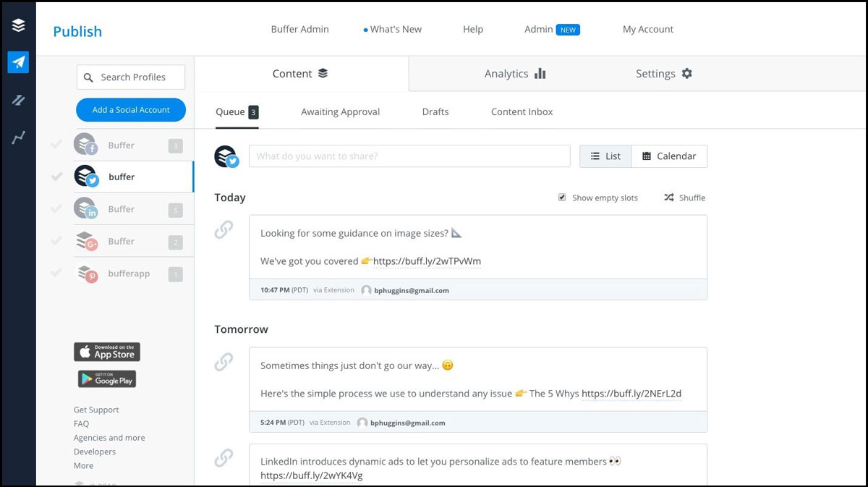
Task: Click the buffer Twitter profile avatar in sidebar
Action: click(x=85, y=177)
